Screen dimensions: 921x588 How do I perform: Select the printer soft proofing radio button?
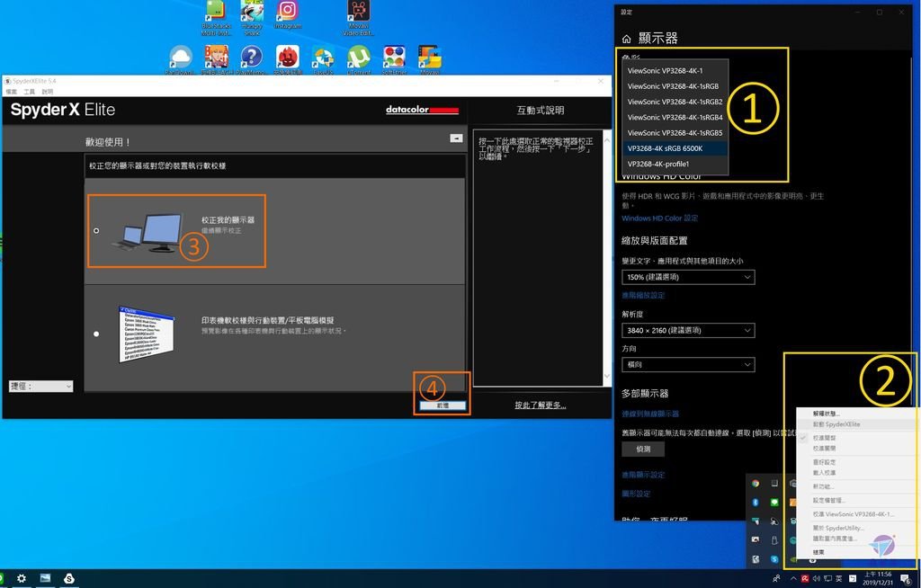coord(96,334)
